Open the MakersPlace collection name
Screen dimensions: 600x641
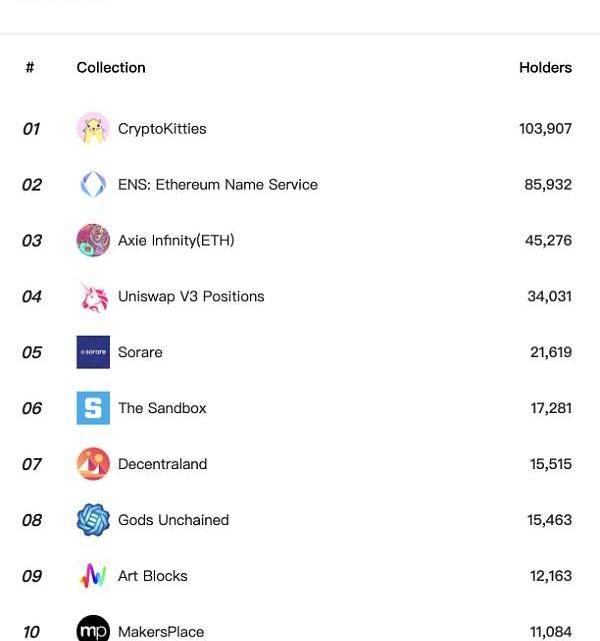(161, 632)
